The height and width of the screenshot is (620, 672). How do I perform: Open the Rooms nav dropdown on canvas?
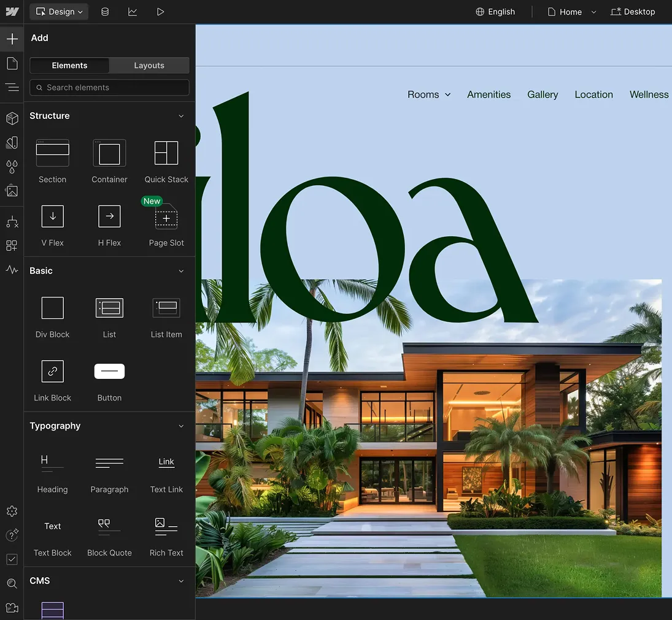tap(428, 94)
